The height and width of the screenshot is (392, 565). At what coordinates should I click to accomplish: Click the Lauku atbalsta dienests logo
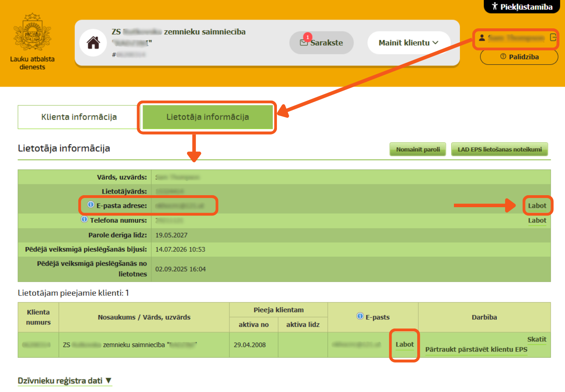(32, 42)
